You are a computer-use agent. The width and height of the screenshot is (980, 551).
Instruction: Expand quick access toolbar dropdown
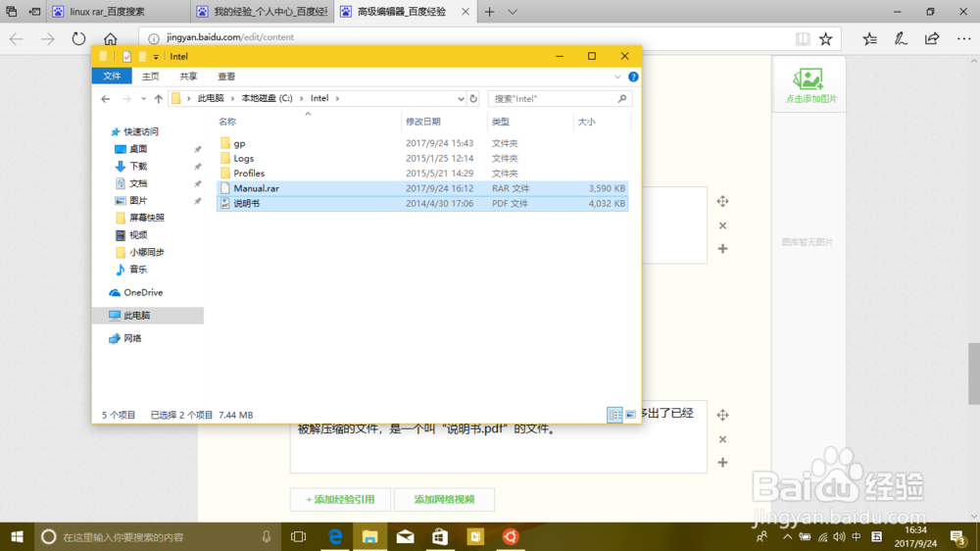click(x=156, y=57)
